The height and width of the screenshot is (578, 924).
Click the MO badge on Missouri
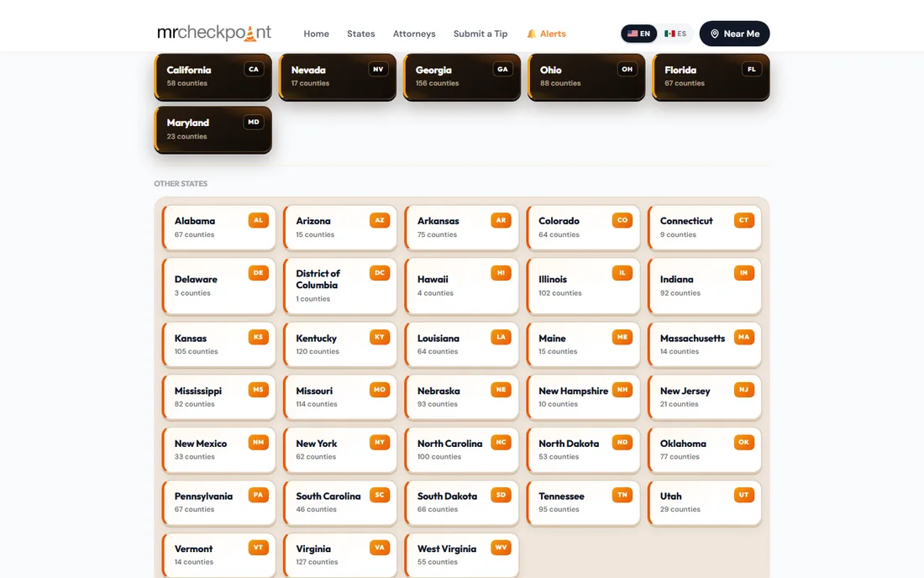(380, 390)
